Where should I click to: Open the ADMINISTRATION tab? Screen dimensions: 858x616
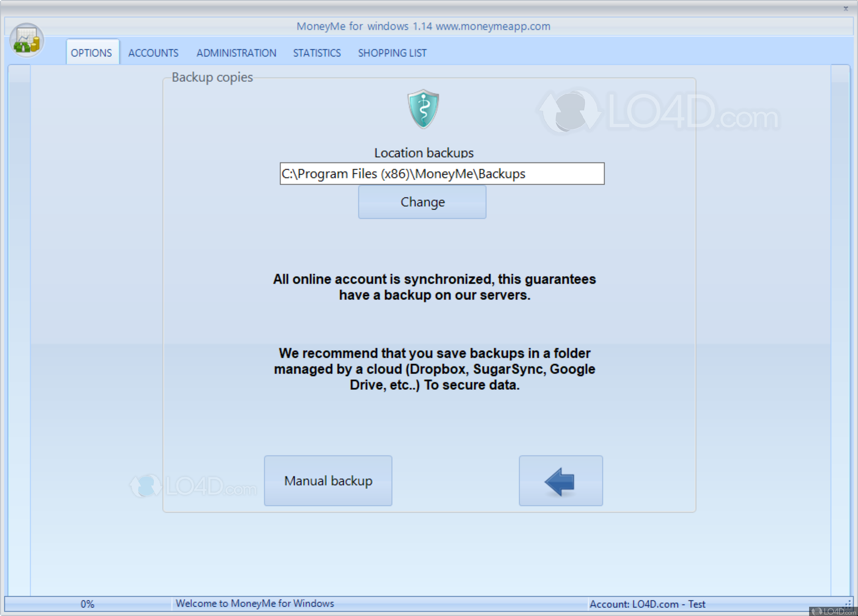pyautogui.click(x=237, y=53)
